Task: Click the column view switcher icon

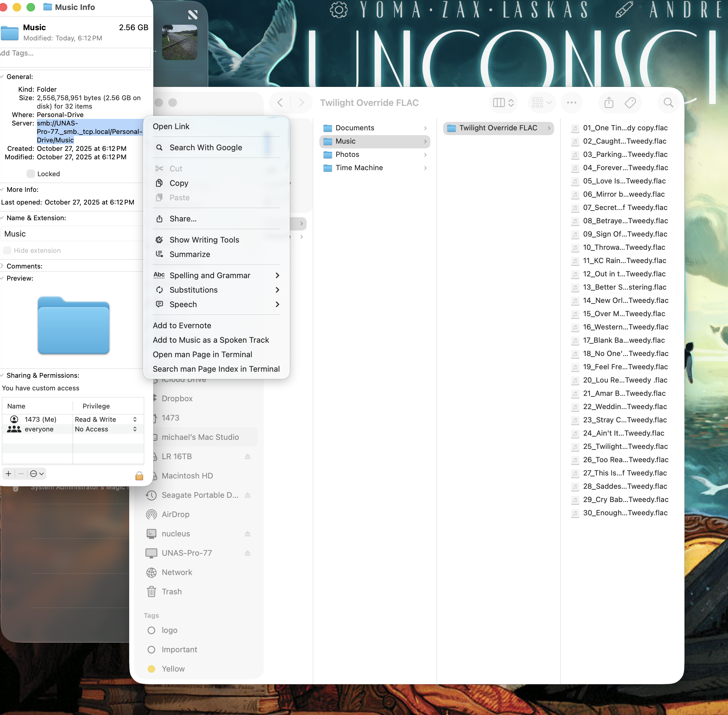Action: (x=503, y=103)
